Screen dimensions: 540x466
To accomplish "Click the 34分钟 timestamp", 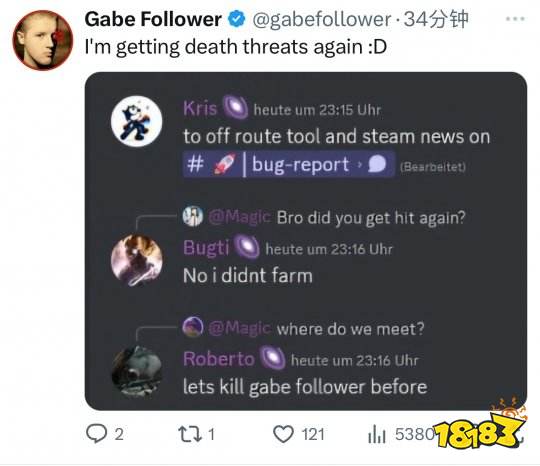I will (436, 20).
